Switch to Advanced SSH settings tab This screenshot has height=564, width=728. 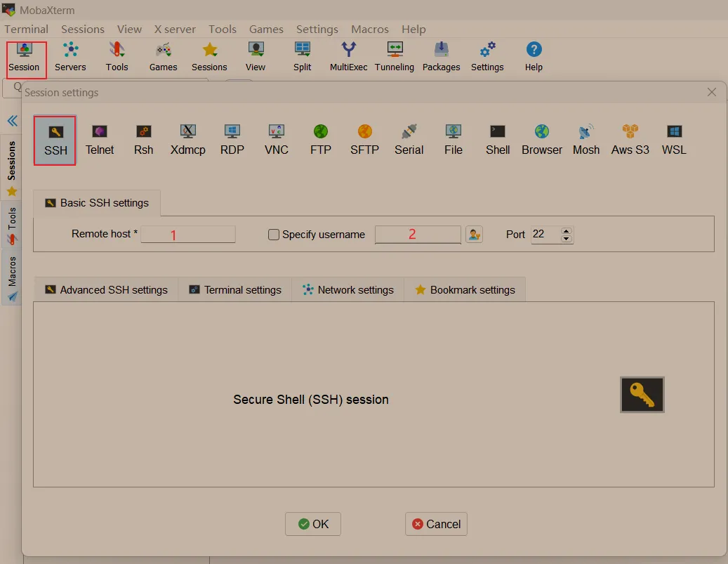click(x=106, y=290)
